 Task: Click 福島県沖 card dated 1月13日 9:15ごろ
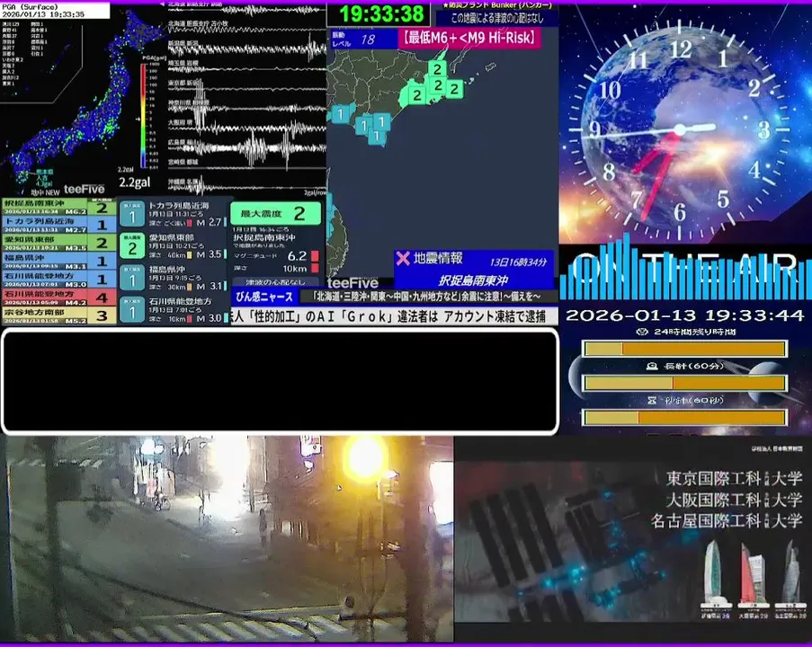(174, 279)
